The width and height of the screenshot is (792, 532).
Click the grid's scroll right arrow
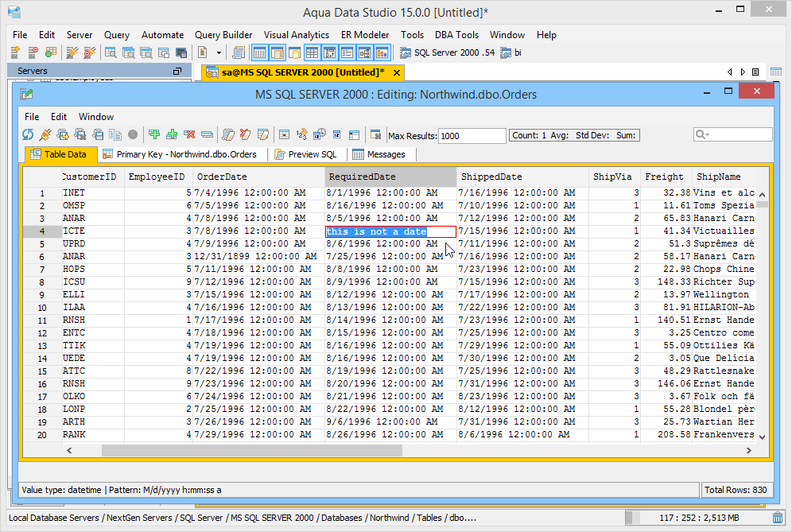748,450
